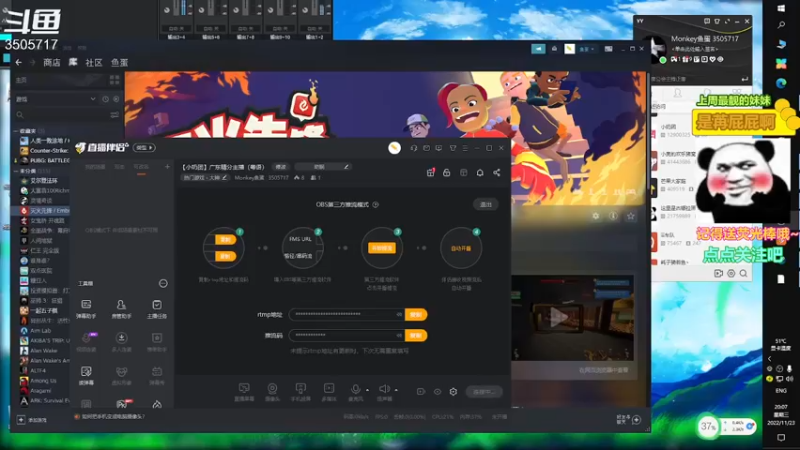Viewport: 800px width, 450px height.
Task: Click the rtmp address field
Action: [x=346, y=314]
